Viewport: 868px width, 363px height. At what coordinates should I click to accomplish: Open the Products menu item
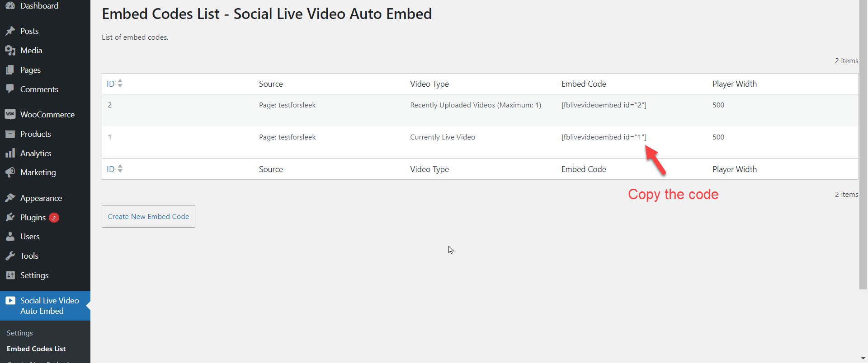pyautogui.click(x=35, y=134)
